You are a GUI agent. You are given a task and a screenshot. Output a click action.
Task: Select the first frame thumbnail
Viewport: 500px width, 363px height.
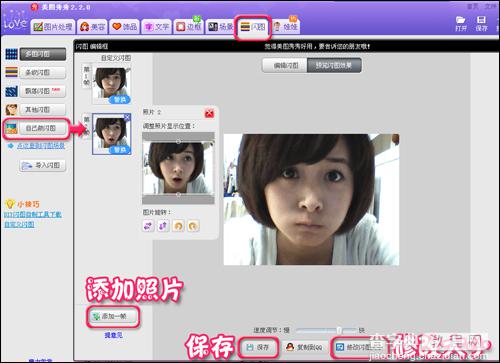(x=111, y=82)
